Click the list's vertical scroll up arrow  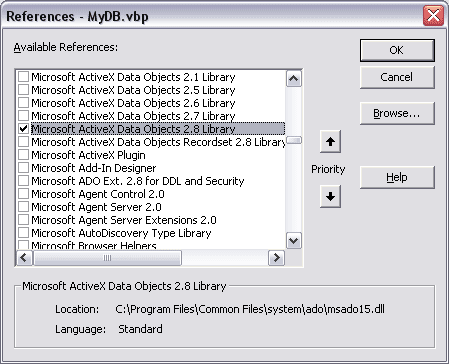click(294, 79)
